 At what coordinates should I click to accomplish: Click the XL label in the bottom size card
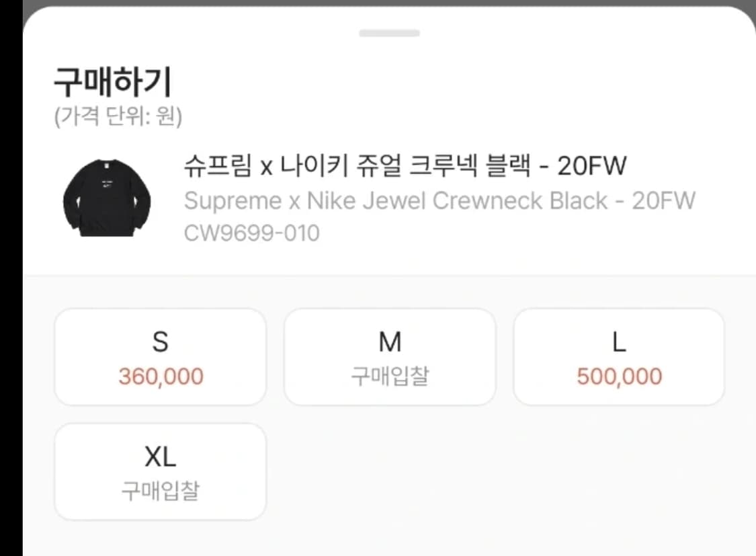[x=159, y=456]
